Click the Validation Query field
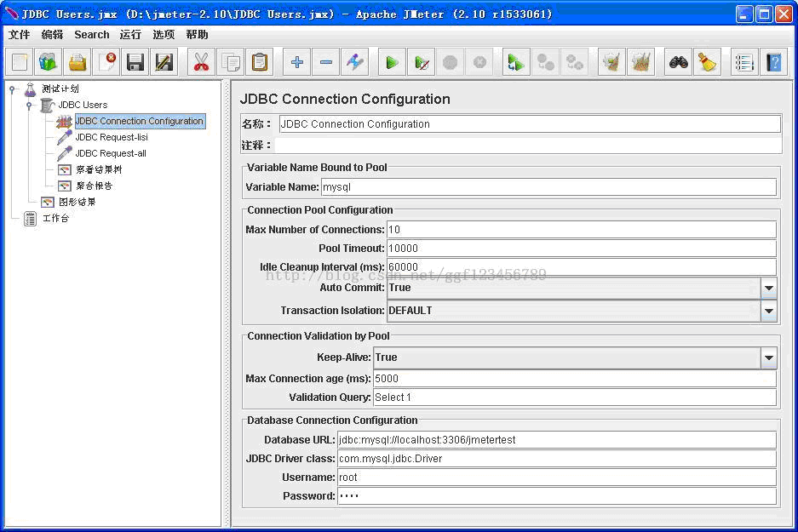 pyautogui.click(x=575, y=398)
